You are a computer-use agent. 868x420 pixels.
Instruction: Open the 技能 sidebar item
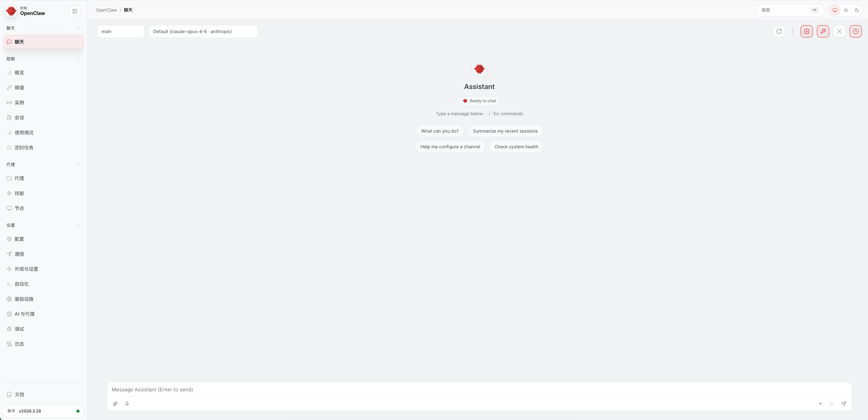[x=19, y=193]
